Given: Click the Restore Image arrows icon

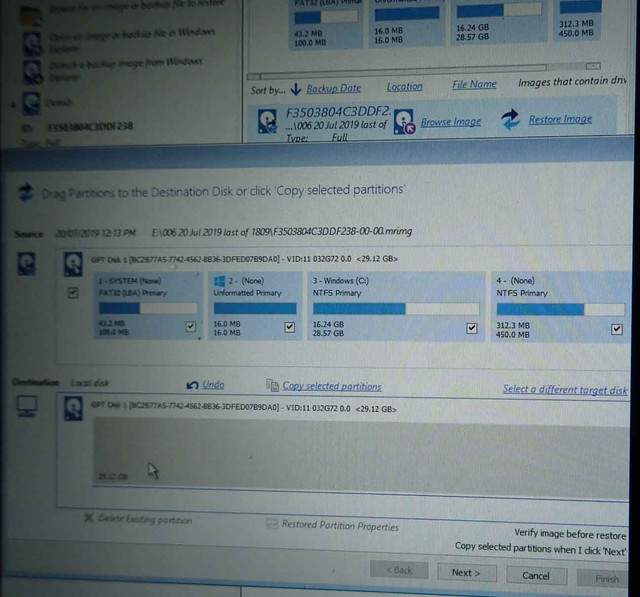Looking at the screenshot, I should click(x=511, y=119).
